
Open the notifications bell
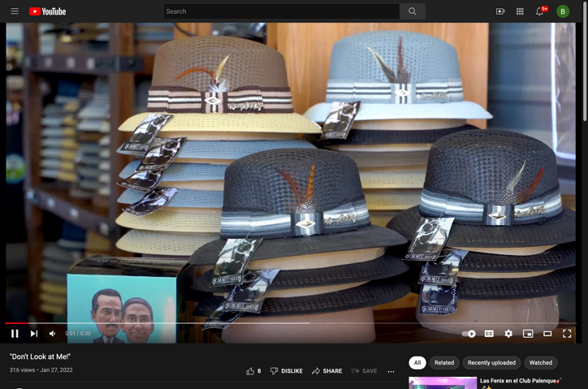pyautogui.click(x=539, y=11)
